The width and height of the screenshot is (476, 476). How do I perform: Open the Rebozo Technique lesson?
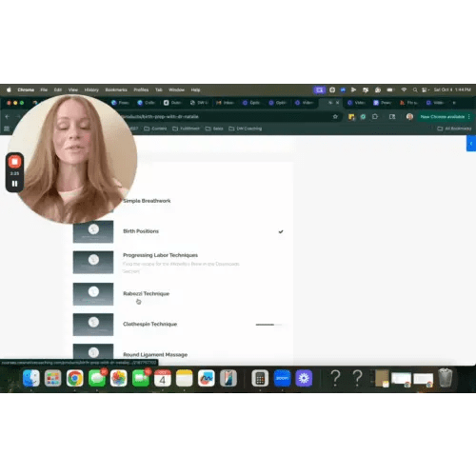coord(146,293)
